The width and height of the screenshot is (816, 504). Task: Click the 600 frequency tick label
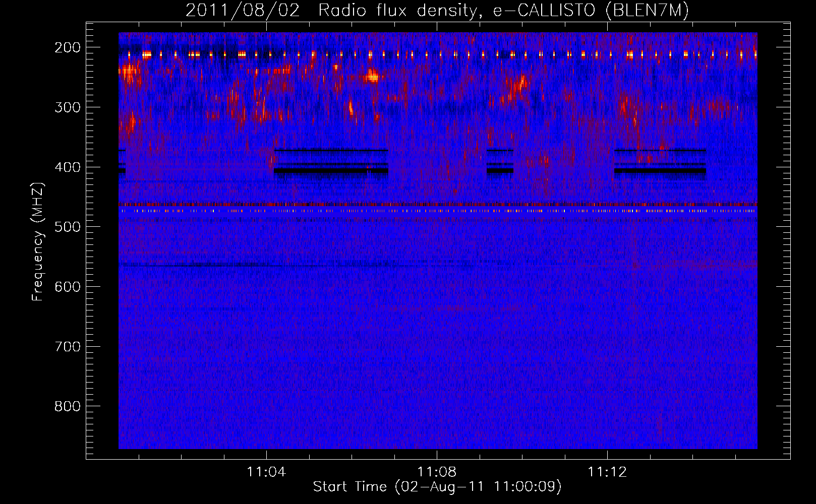(67, 287)
